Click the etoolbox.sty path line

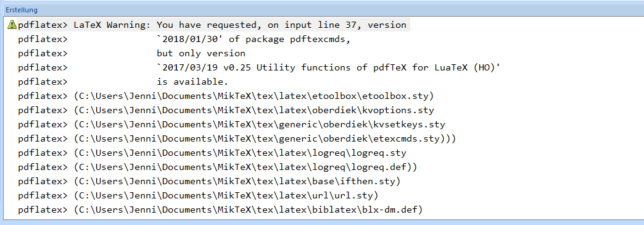point(226,96)
